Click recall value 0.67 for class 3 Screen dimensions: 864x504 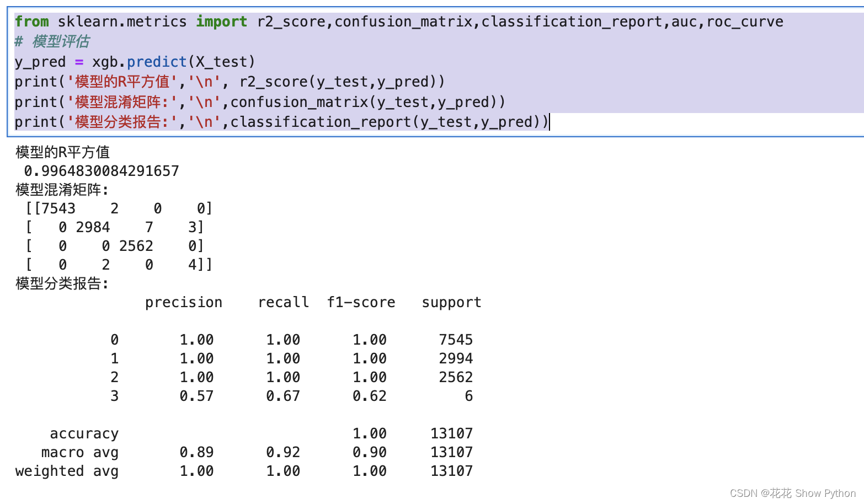284,396
